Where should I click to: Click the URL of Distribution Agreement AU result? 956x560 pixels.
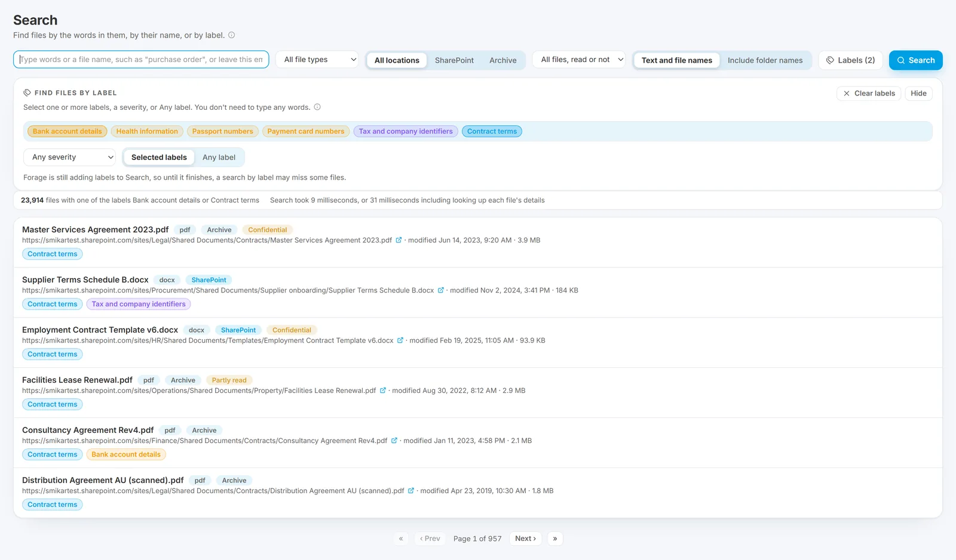[x=213, y=491]
